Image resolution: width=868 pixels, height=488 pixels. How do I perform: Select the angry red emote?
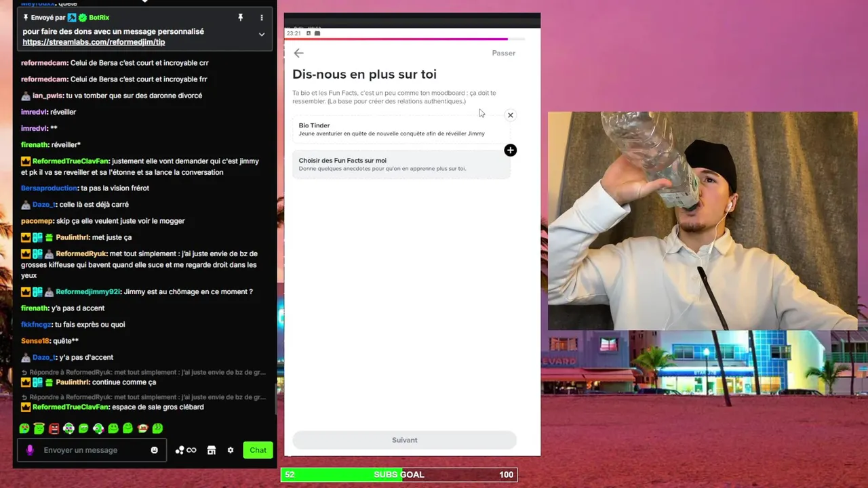point(54,428)
